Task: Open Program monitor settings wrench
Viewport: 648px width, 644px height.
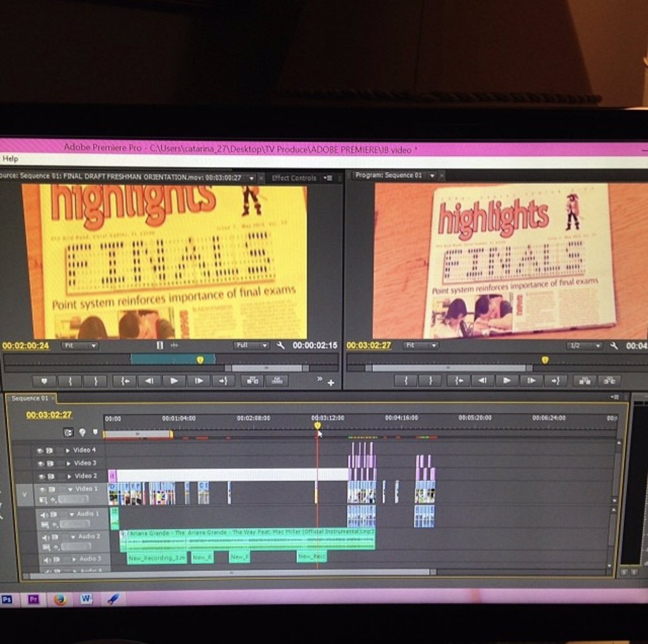Action: [614, 346]
